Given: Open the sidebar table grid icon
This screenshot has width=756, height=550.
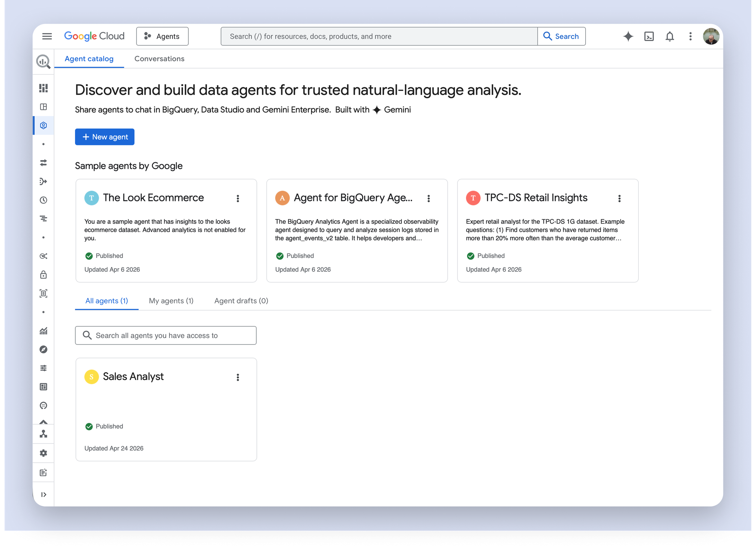Looking at the screenshot, I should coord(43,386).
